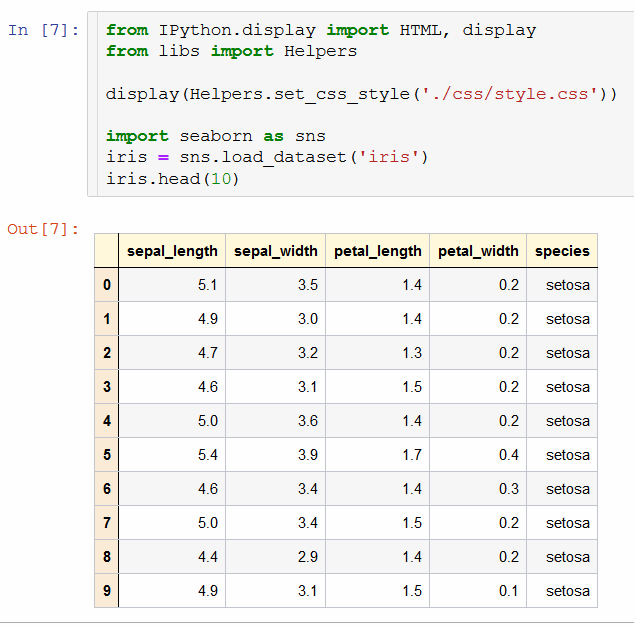Click the sepal_width value 2.9
The height and width of the screenshot is (626, 634).
pyautogui.click(x=308, y=557)
